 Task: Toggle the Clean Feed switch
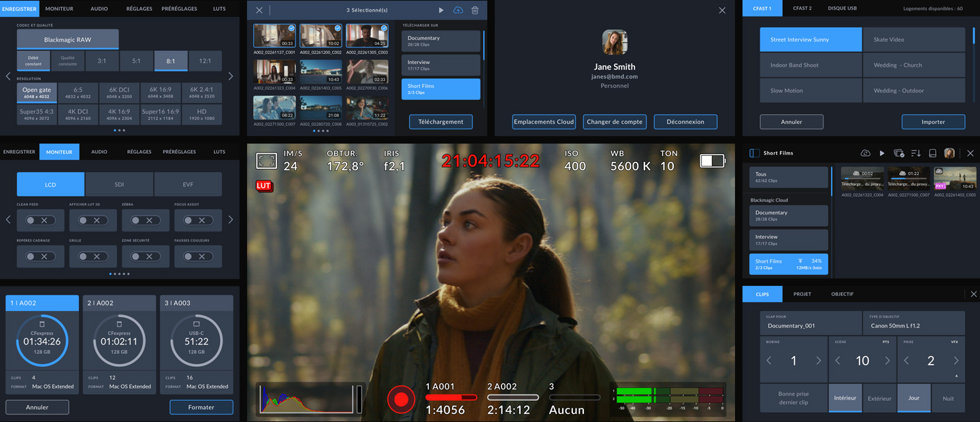(40, 221)
